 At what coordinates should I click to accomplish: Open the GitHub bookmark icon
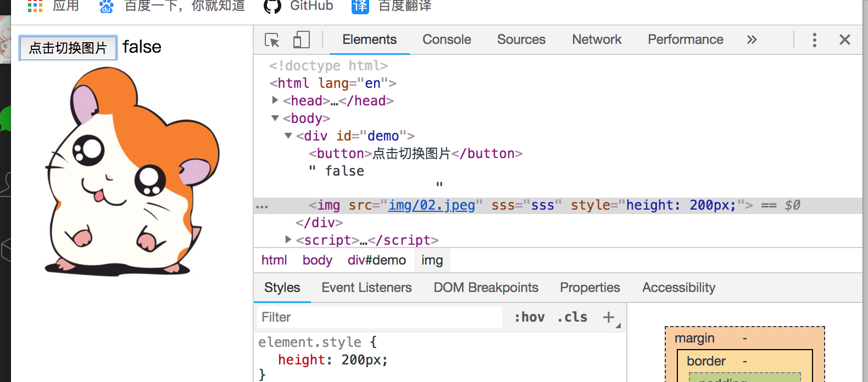point(272,6)
